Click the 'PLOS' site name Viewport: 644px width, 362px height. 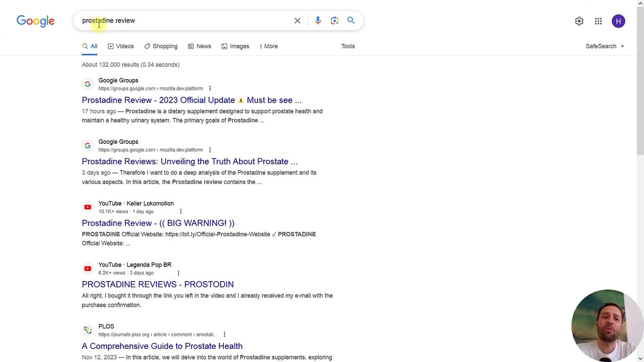pos(106,326)
